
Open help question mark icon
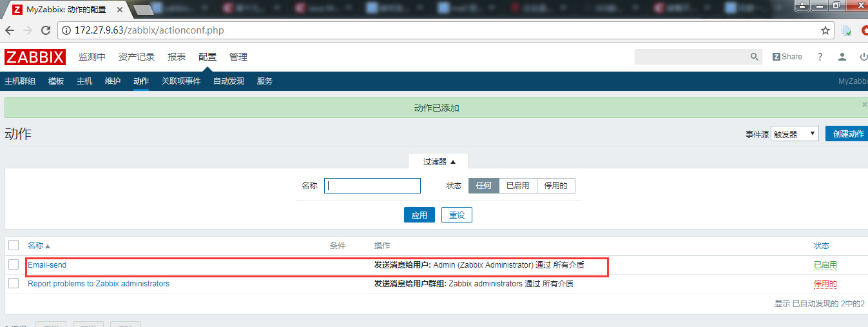820,57
